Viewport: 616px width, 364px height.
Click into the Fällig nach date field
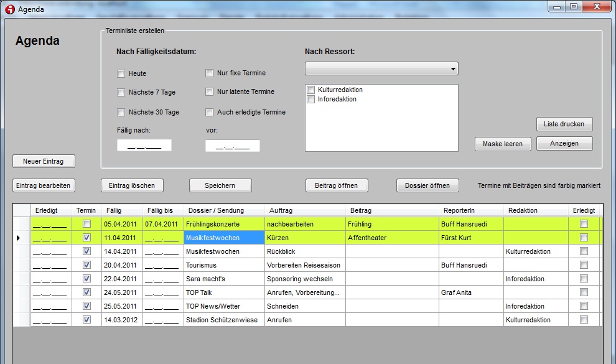[144, 146]
